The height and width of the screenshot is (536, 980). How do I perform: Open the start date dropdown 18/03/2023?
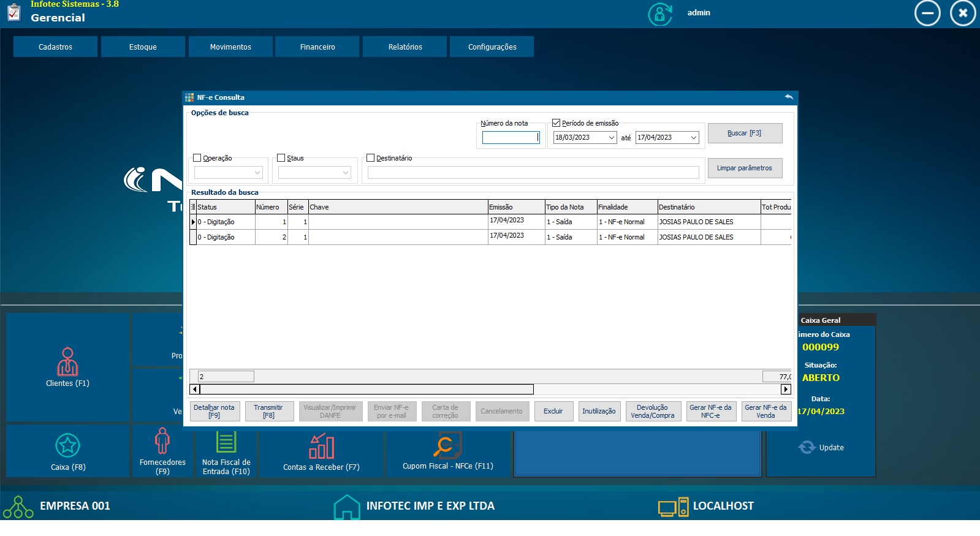pos(611,138)
